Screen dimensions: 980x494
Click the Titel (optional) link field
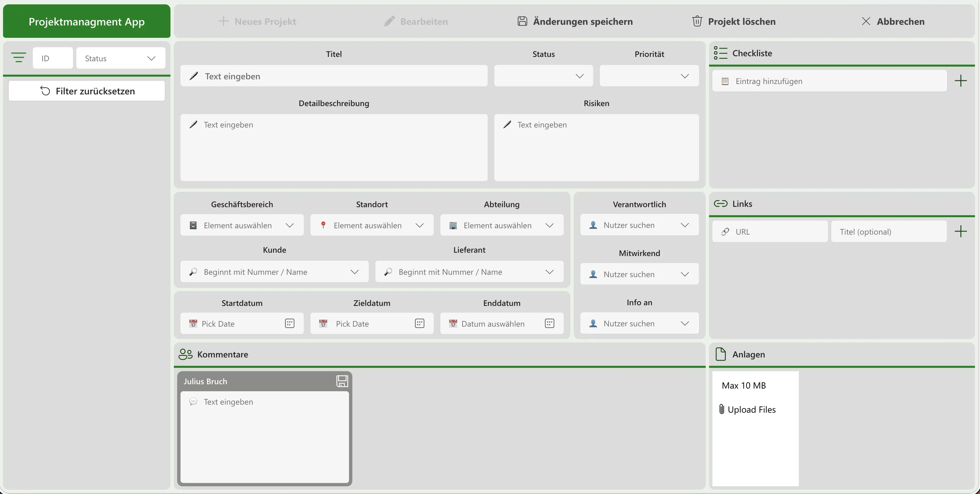(889, 231)
